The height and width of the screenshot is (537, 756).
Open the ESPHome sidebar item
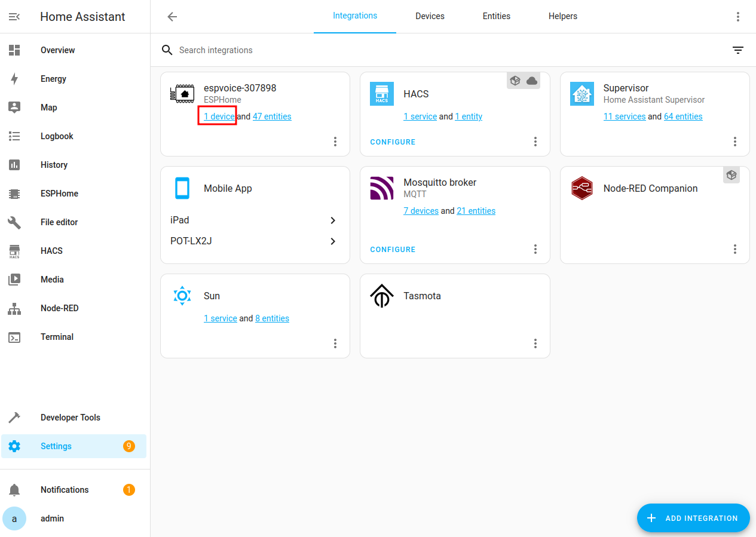[74, 194]
